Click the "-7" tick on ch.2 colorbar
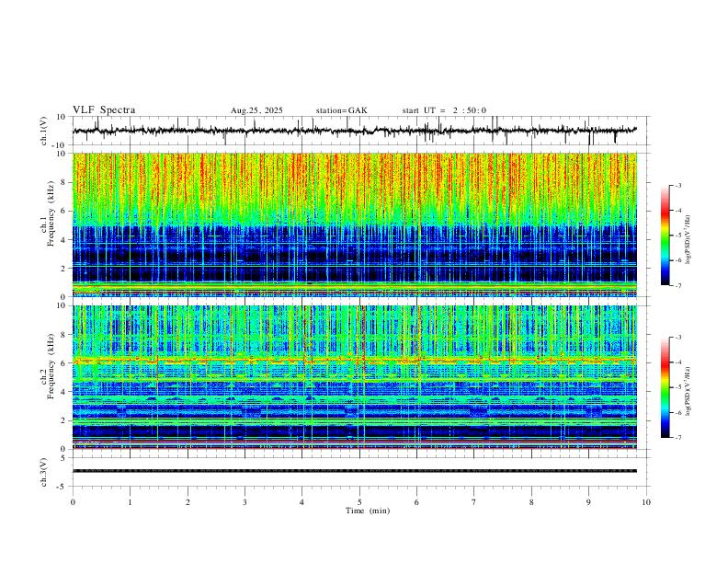 pyautogui.click(x=677, y=438)
